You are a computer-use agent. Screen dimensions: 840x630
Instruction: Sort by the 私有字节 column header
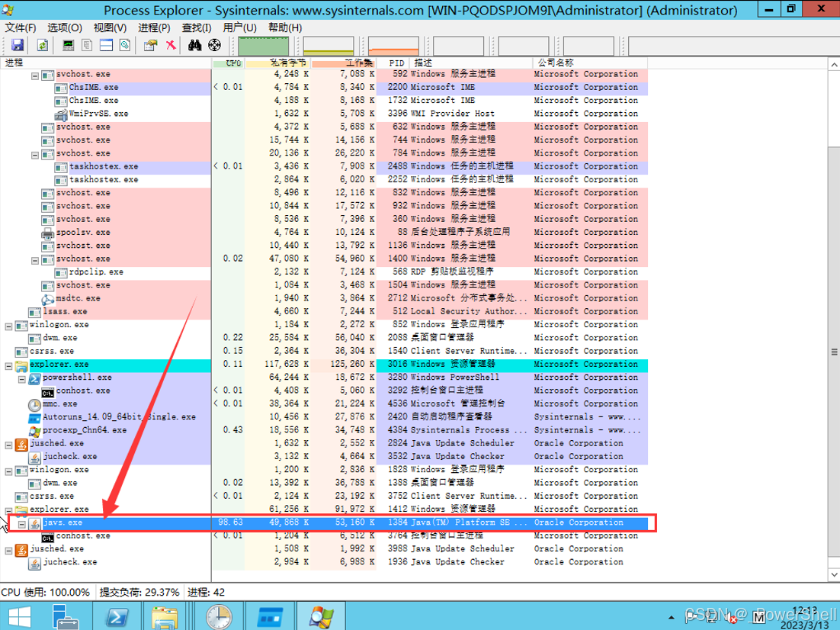[x=278, y=63]
